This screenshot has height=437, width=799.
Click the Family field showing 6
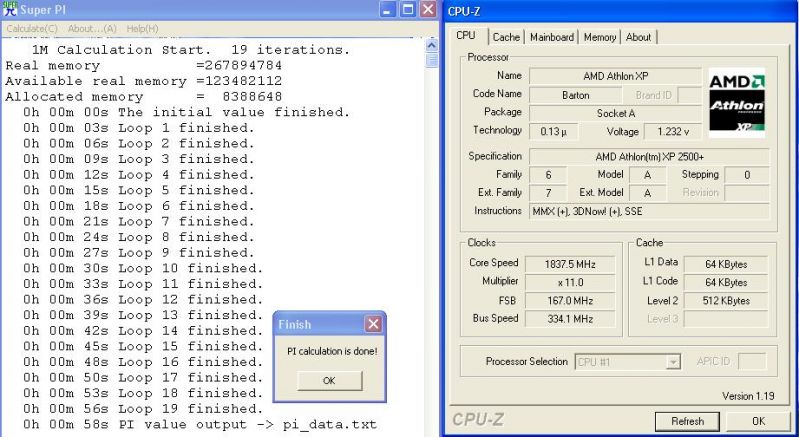click(x=548, y=175)
